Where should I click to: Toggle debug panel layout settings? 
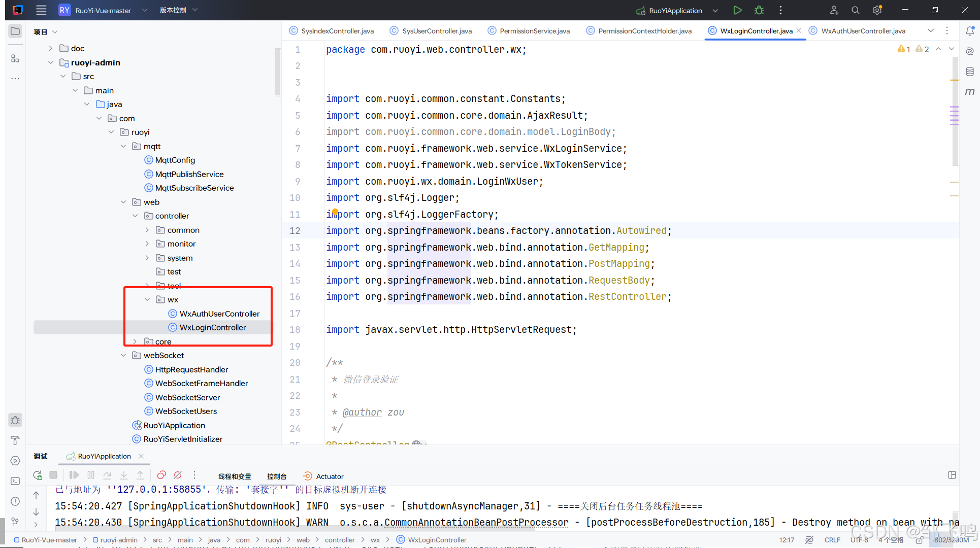(x=952, y=475)
